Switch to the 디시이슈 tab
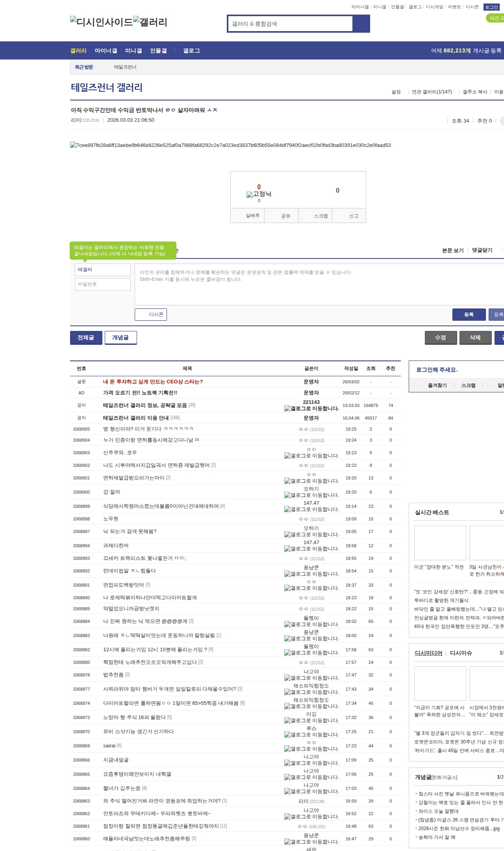 pos(461,653)
